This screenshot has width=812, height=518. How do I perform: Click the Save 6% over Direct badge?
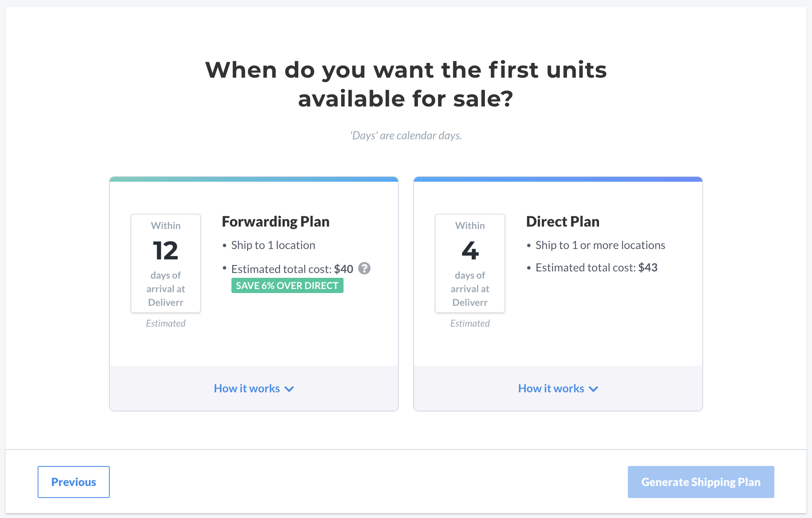point(287,285)
